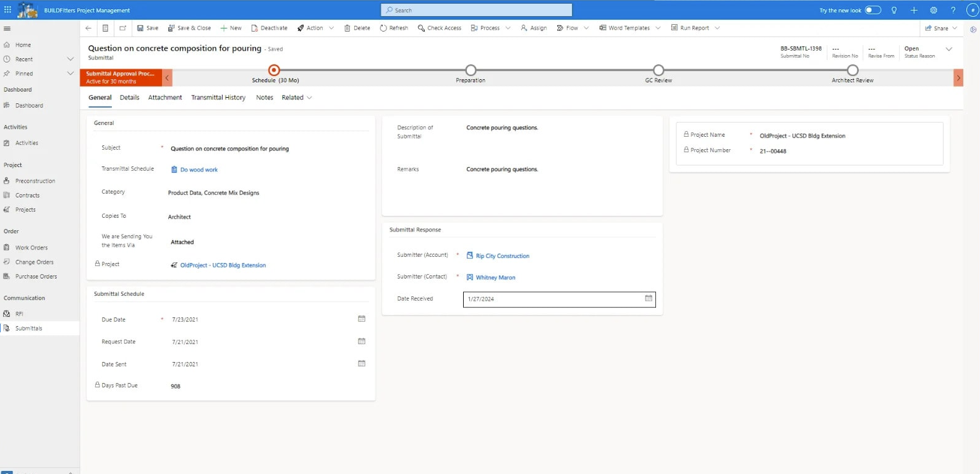980x474 pixels.
Task: Expand Run Report dropdown arrow
Action: 717,28
